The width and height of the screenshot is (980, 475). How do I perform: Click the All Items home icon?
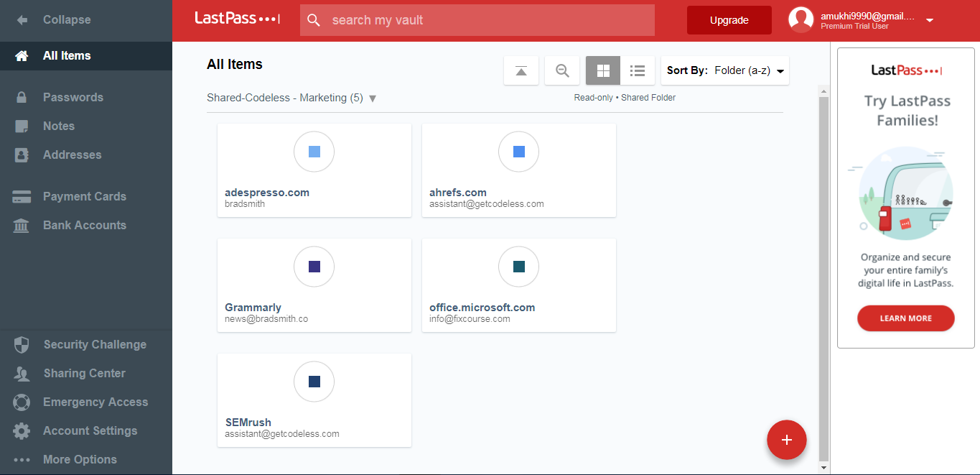22,56
